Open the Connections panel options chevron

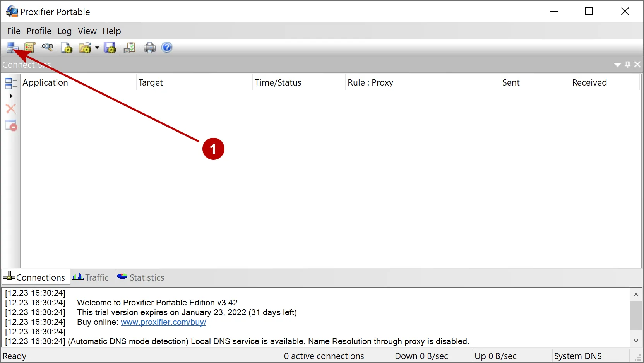point(617,64)
